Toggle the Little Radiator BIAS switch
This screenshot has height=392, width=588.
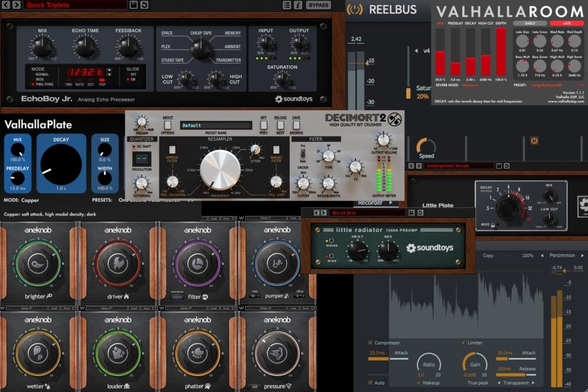coord(331,255)
